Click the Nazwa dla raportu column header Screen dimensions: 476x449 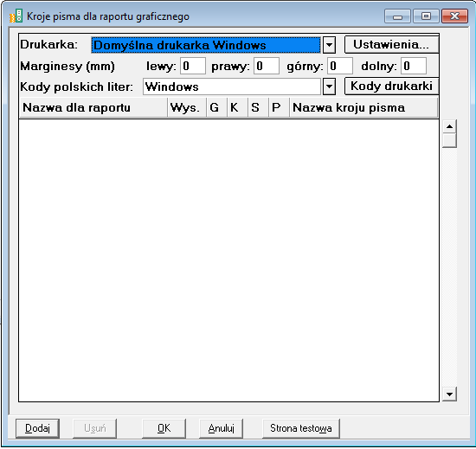pos(93,107)
